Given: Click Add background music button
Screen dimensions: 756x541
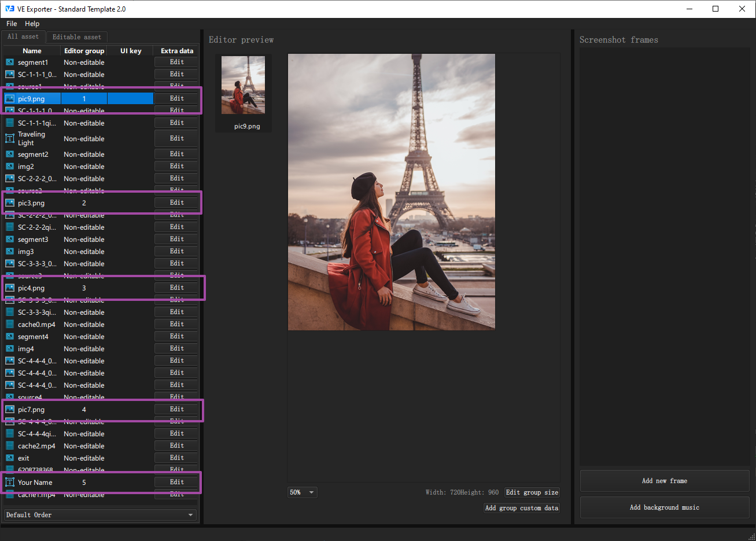Looking at the screenshot, I should pyautogui.click(x=665, y=507).
